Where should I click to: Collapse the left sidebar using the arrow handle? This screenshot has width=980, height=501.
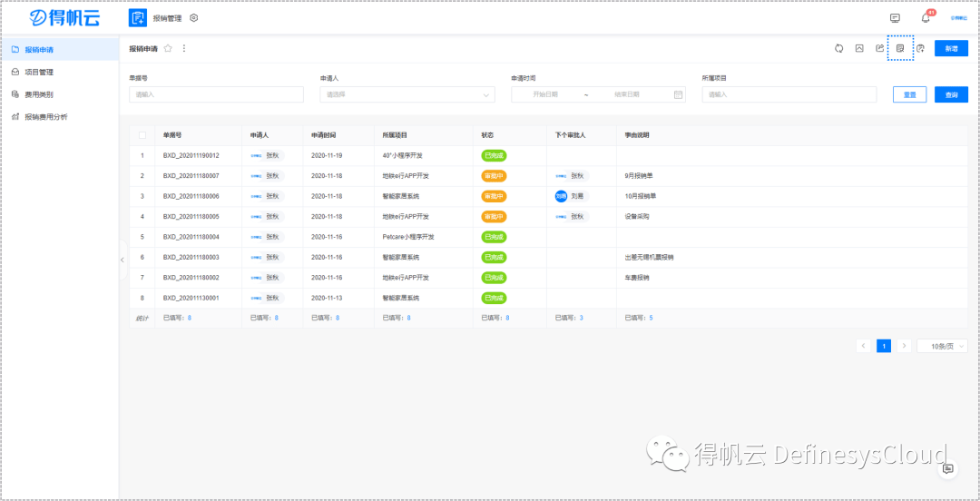click(x=122, y=260)
